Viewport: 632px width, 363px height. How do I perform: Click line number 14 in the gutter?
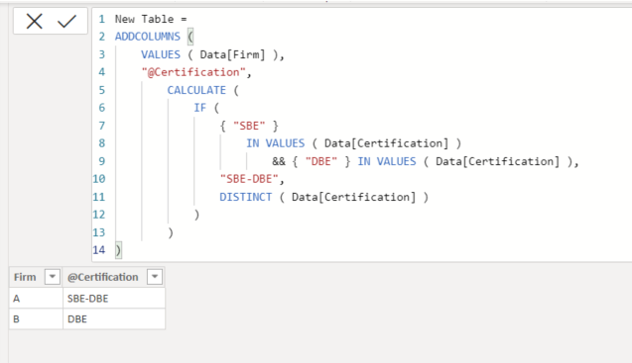(99, 250)
